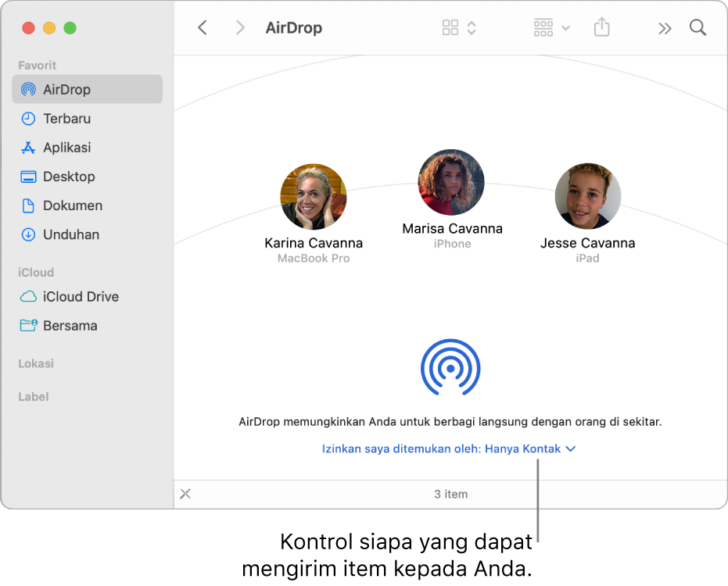Open 'Izinkan saya ditemukan oleh' dropdown
The height and width of the screenshot is (586, 728).
(449, 448)
